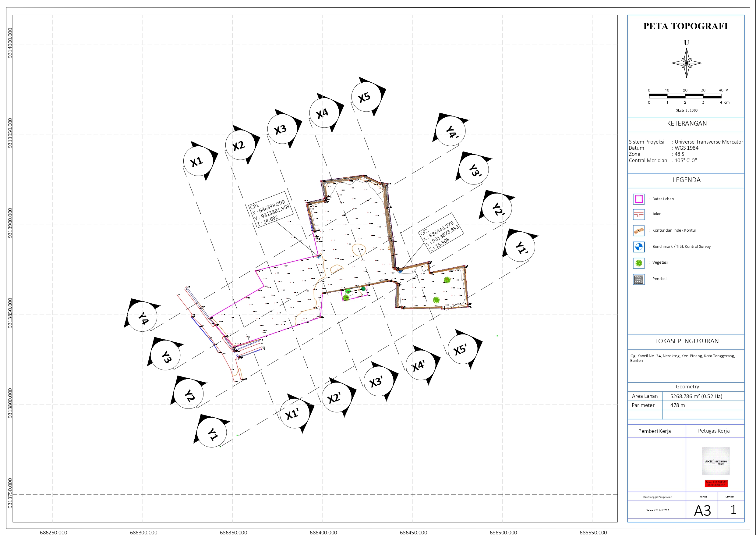Click the Y2 section marker on the left
The height and width of the screenshot is (535, 756).
188,394
